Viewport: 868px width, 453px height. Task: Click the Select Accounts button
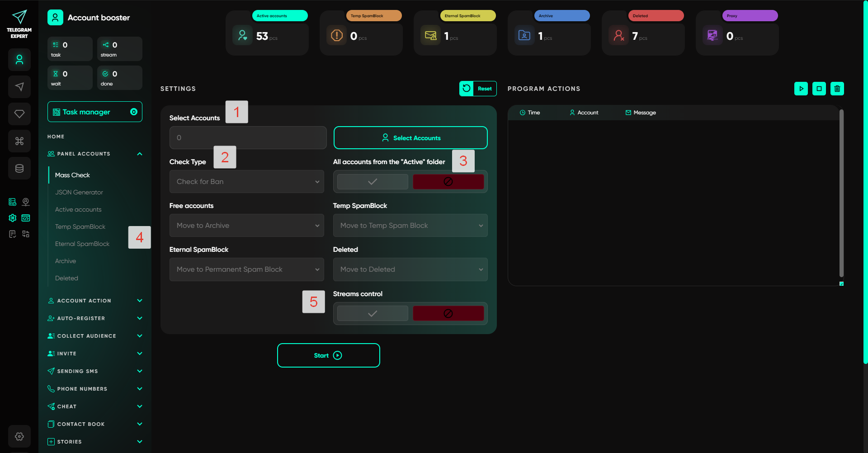410,138
